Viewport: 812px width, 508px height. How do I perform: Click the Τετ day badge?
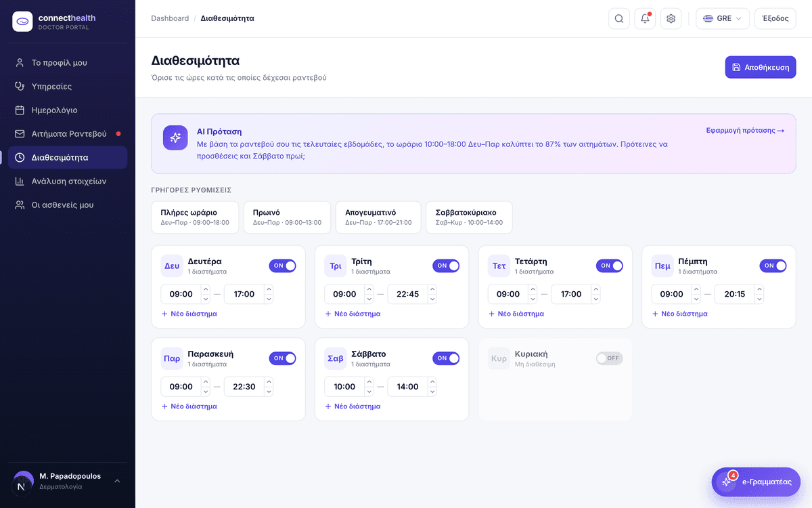coord(499,266)
